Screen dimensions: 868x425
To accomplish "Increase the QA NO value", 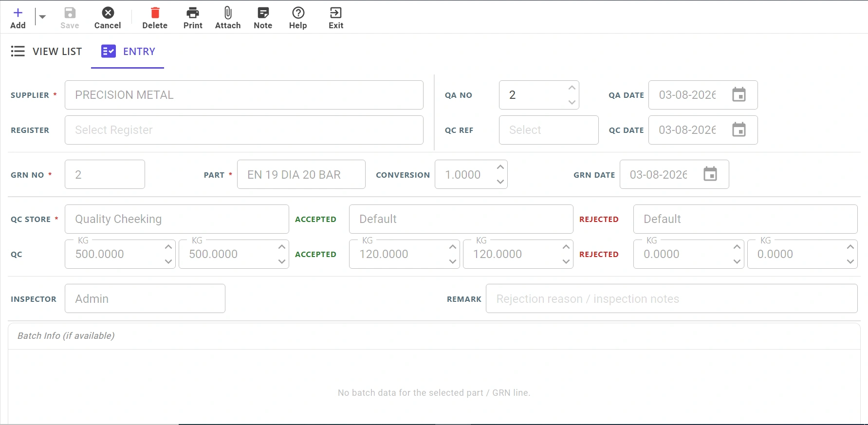I will click(572, 88).
